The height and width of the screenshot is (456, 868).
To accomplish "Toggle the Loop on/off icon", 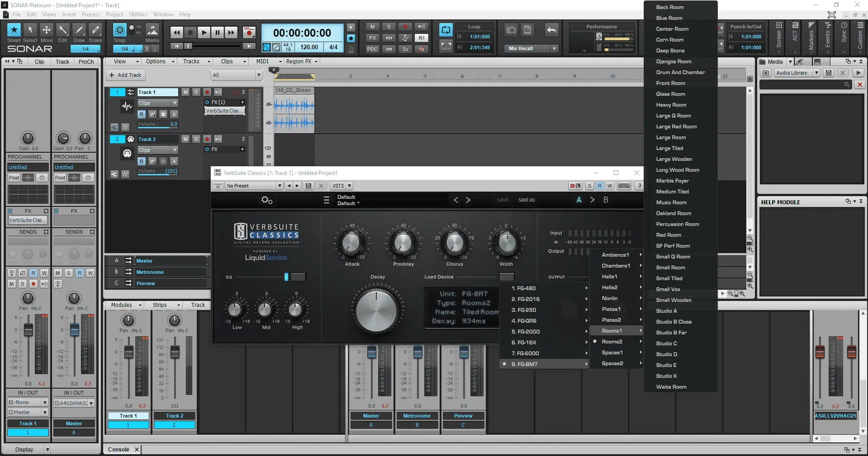I will coord(446,30).
